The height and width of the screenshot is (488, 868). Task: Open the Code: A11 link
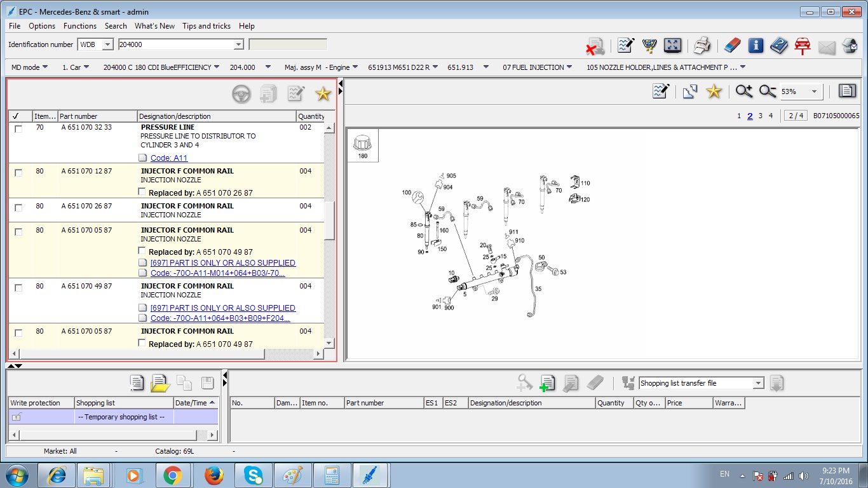169,158
